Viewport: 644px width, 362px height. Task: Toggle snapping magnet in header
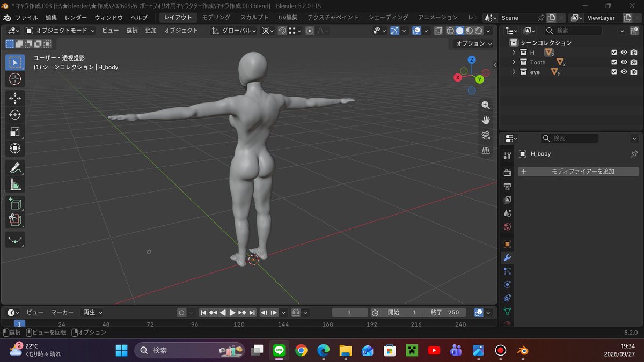[282, 31]
